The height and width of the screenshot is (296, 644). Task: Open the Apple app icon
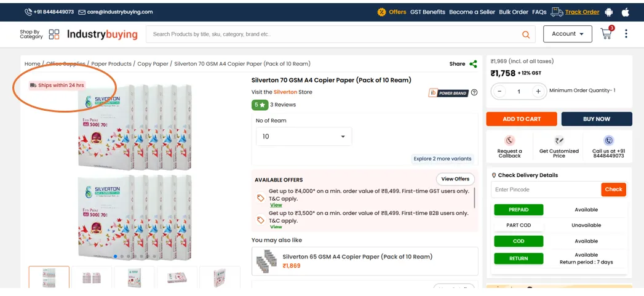[x=626, y=12]
